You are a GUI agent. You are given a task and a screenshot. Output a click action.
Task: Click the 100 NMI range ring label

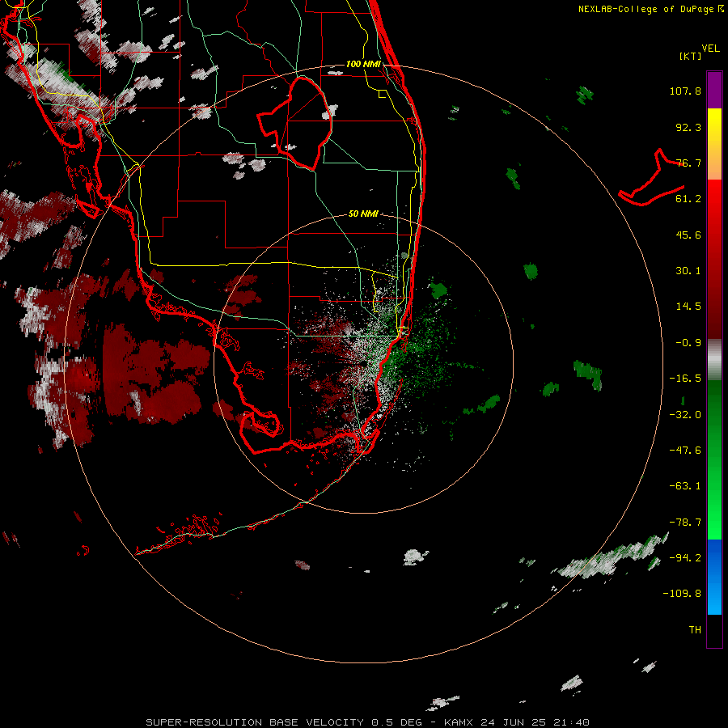pyautogui.click(x=363, y=64)
